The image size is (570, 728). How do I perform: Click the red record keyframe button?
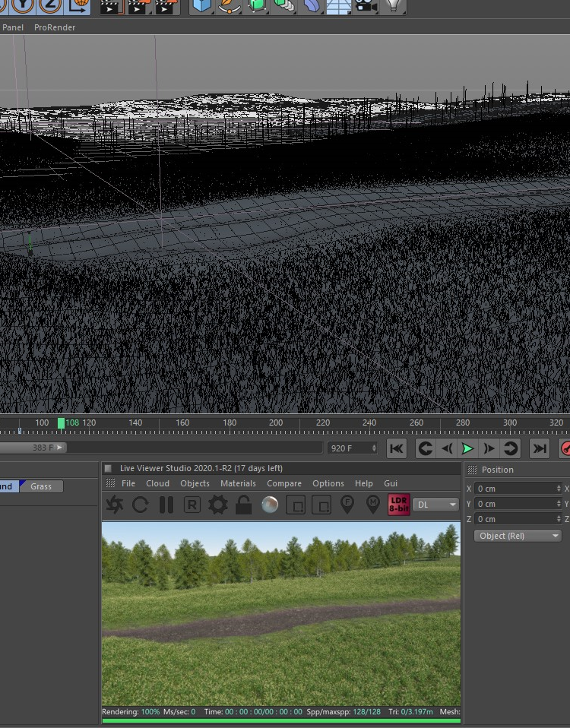point(565,448)
